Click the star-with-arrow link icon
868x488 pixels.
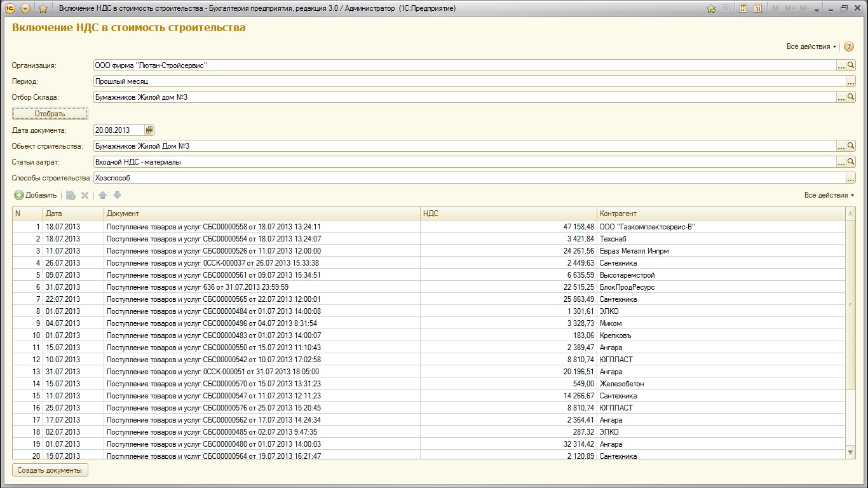pos(710,9)
